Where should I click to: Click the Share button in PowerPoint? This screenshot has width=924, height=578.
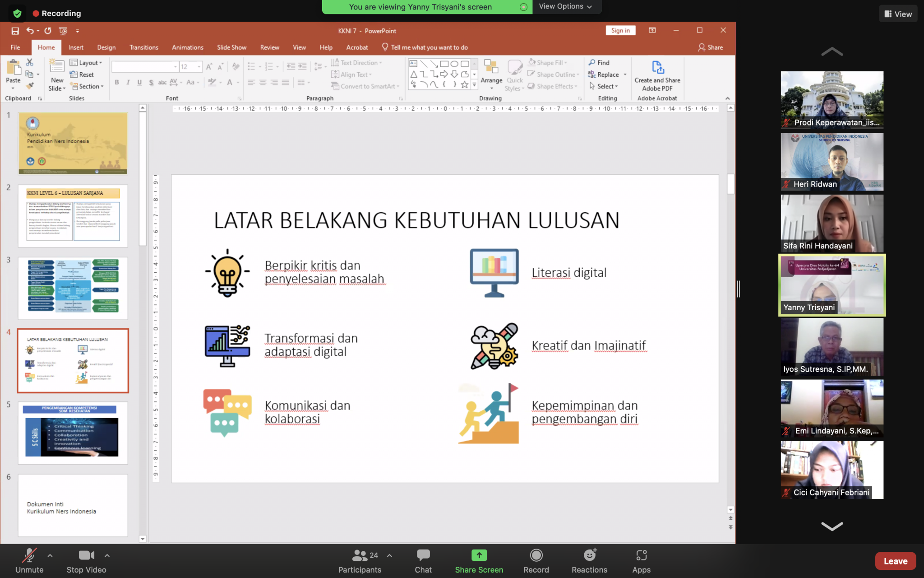point(711,47)
